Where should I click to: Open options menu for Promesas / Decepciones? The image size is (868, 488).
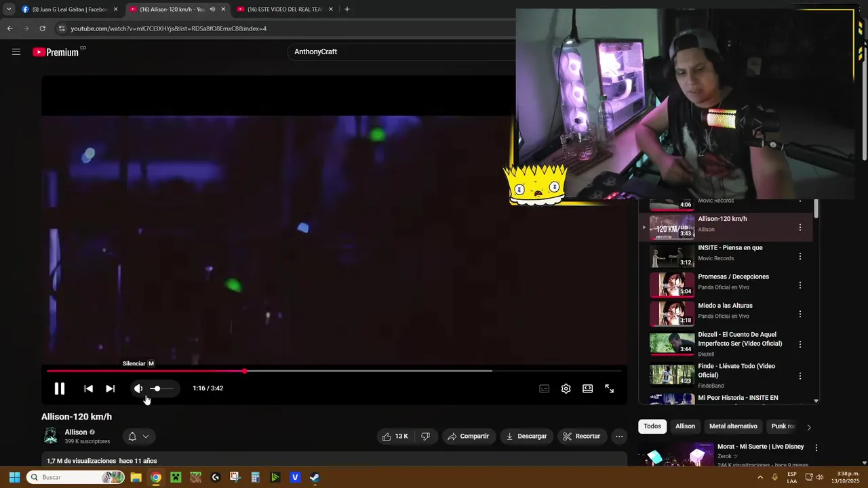click(x=800, y=285)
